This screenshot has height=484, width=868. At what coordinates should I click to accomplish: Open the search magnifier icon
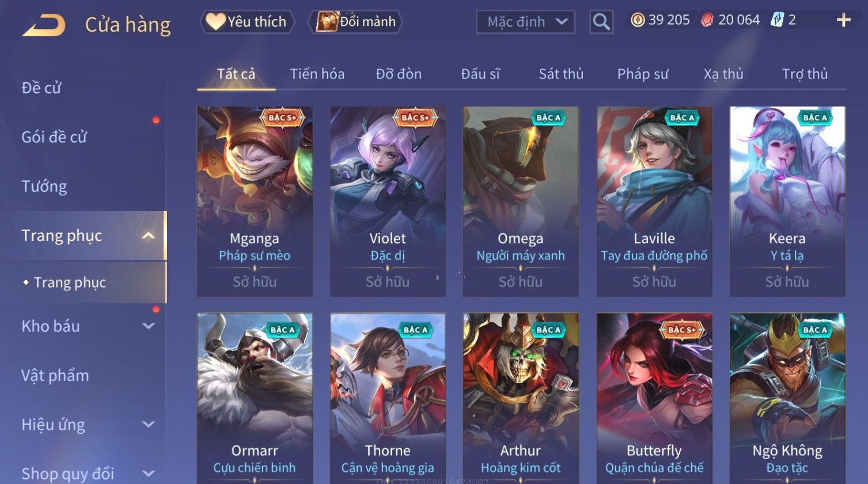[601, 22]
